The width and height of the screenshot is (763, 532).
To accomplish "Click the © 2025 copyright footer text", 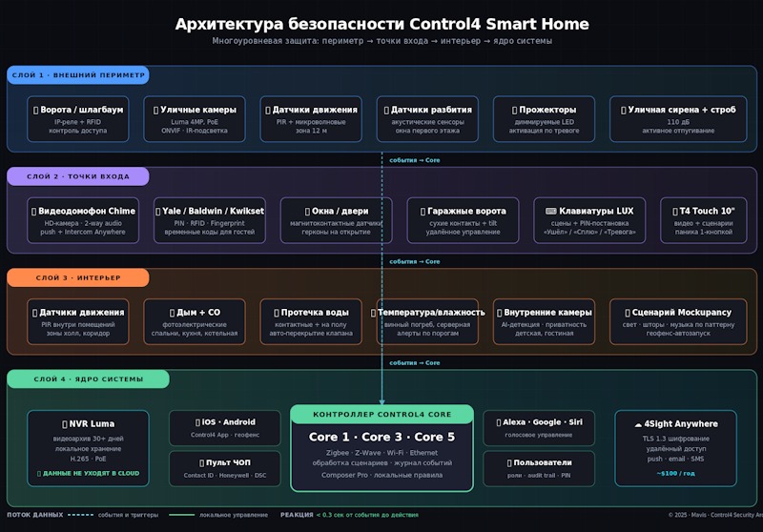I will tap(715, 515).
